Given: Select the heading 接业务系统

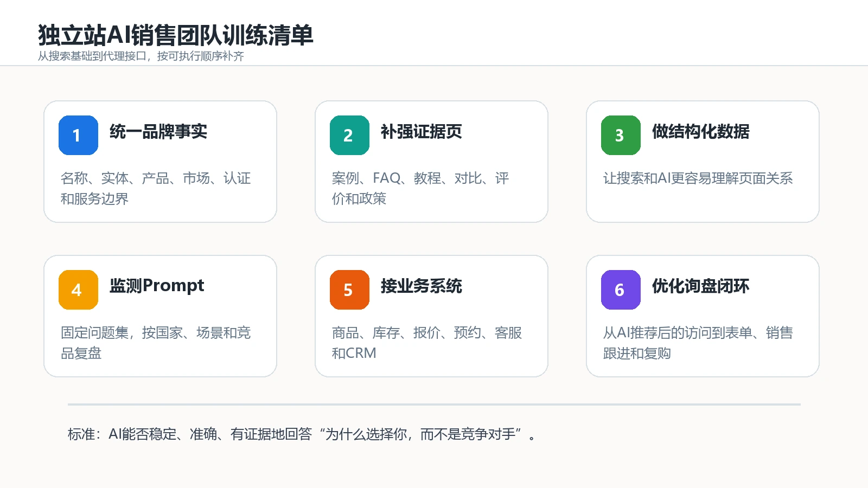Looking at the screenshot, I should [x=422, y=286].
